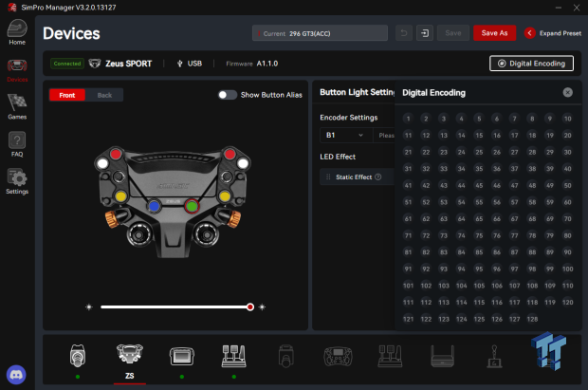
Task: Switch to the Back wheel view
Action: [x=104, y=95]
